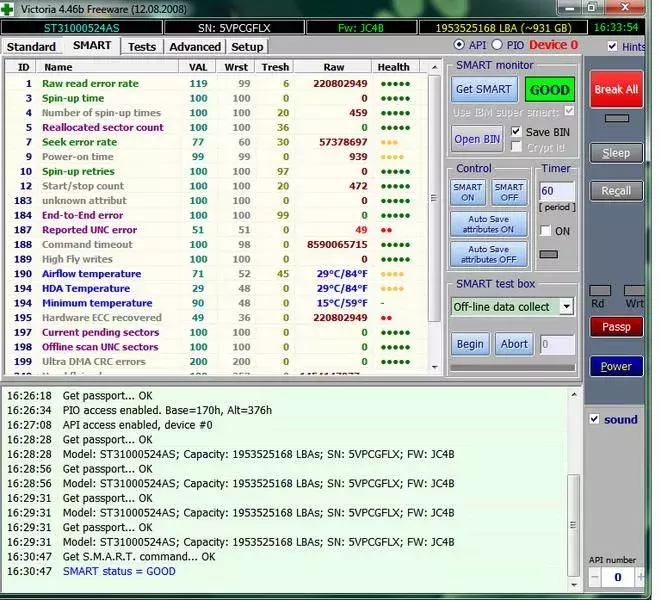Viewport: 661px width, 600px height.
Task: Click Auto Save attributes ON button
Action: click(489, 224)
